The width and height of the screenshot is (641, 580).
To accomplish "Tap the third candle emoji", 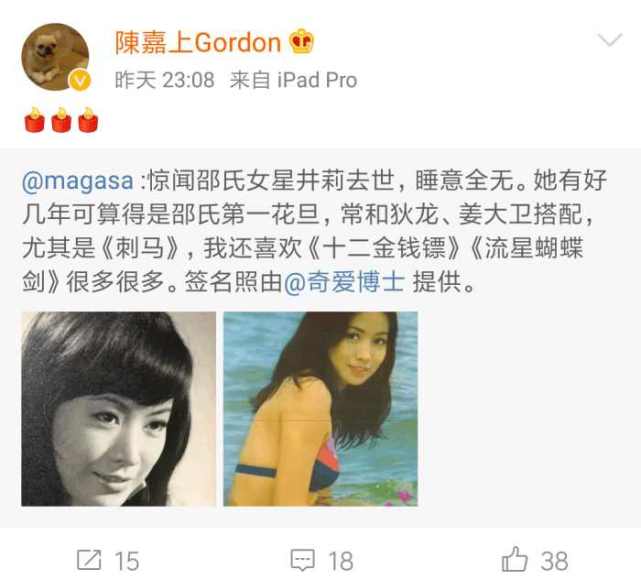I will 88,120.
